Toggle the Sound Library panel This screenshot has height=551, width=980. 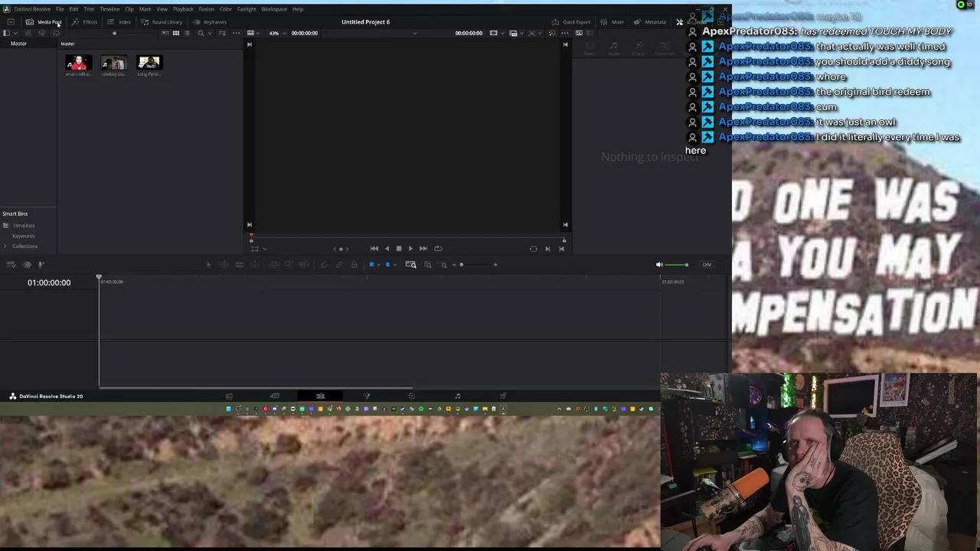tap(162, 22)
